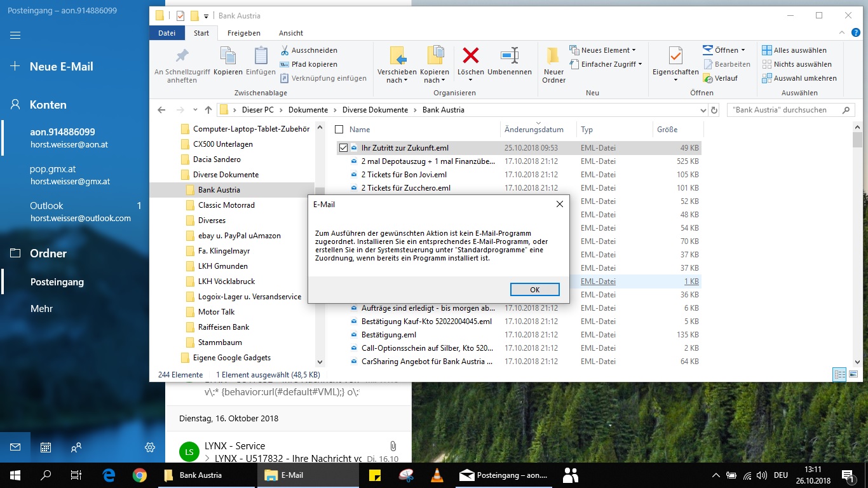Viewport: 868px width, 488px height.
Task: Open the Neues Element dropdown
Action: 602,50
